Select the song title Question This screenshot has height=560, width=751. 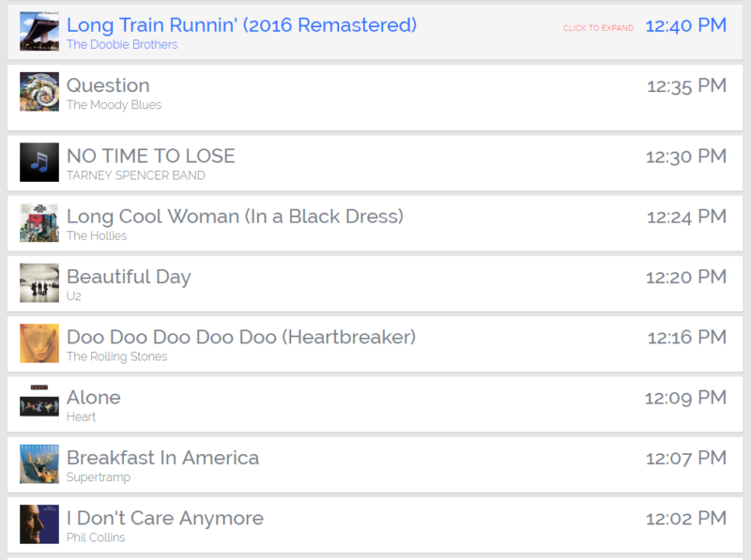click(x=108, y=85)
